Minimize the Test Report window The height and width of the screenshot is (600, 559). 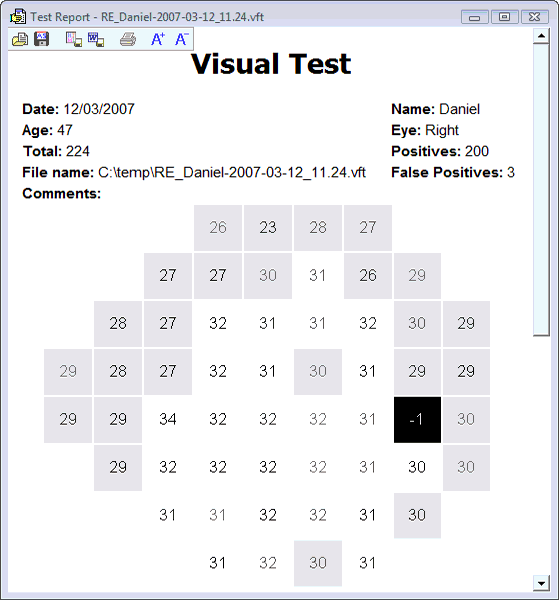click(474, 17)
